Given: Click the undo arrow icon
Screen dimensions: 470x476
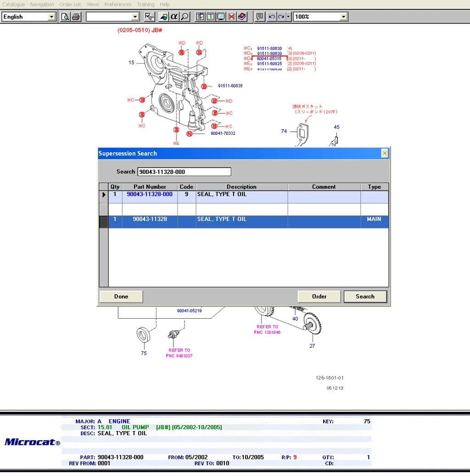Looking at the screenshot, I should [272, 17].
